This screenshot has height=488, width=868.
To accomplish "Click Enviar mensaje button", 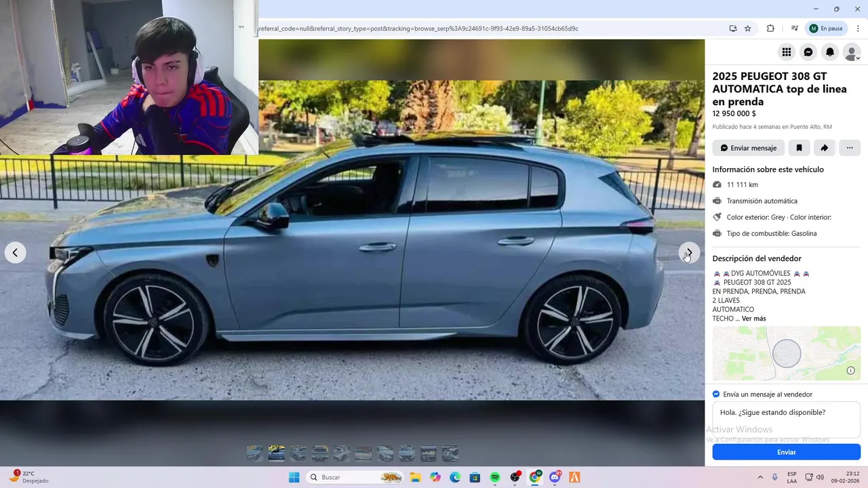I will (x=749, y=148).
